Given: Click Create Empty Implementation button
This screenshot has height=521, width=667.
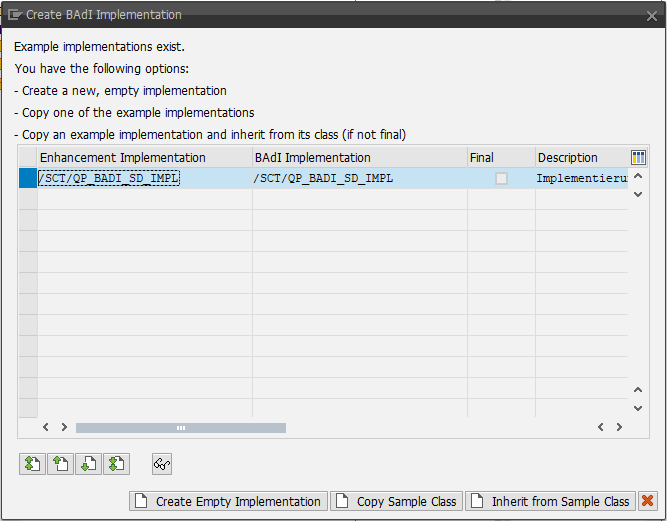Looking at the screenshot, I should (x=228, y=501).
